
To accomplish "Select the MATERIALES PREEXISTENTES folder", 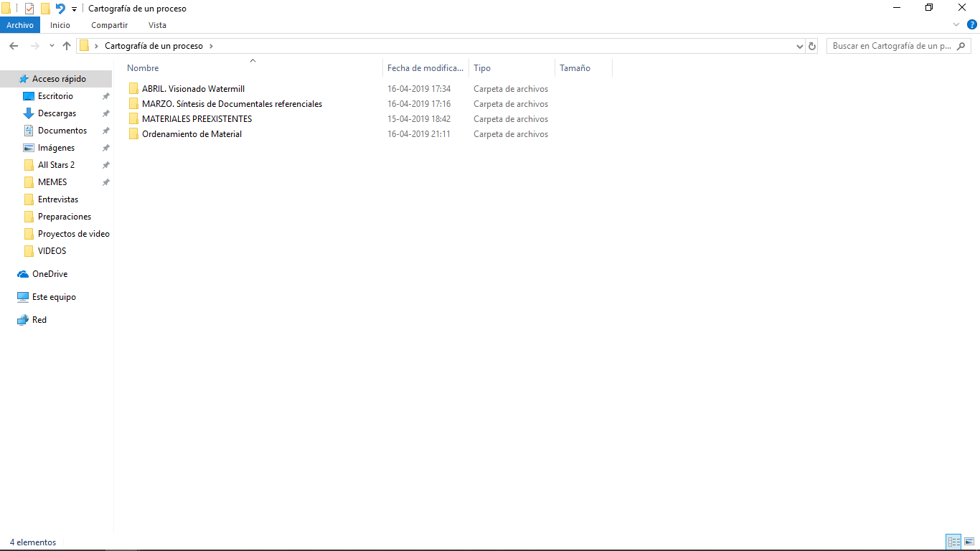I will (197, 119).
